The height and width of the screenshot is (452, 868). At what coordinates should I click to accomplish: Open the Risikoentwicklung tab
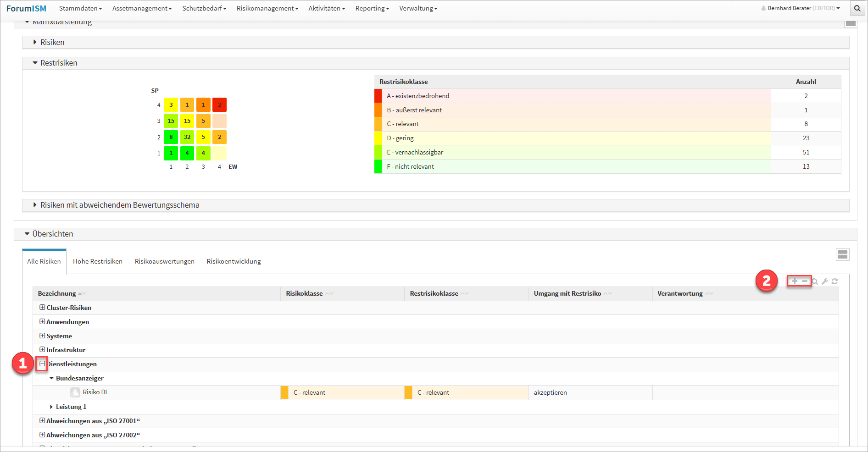tap(234, 261)
